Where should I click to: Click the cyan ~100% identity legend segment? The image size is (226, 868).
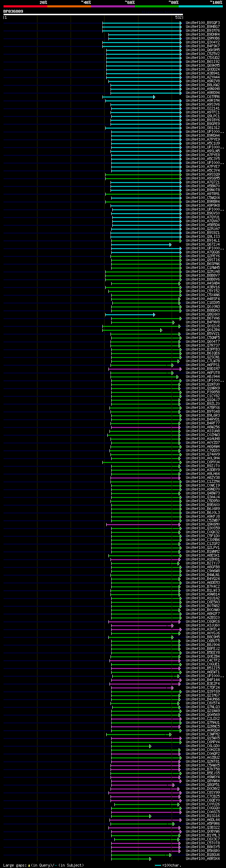[x=201, y=6]
